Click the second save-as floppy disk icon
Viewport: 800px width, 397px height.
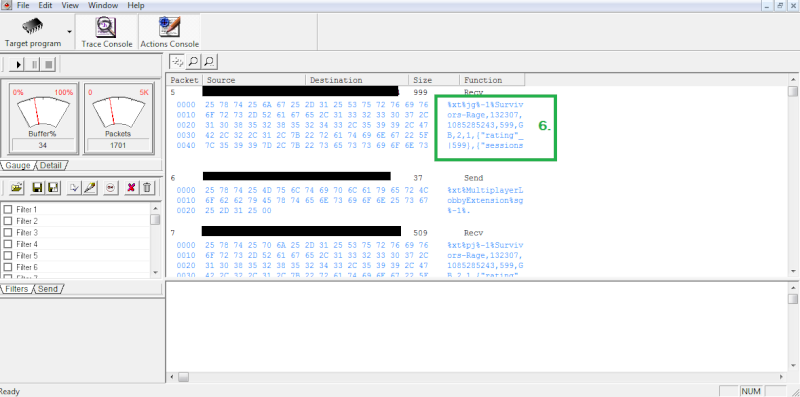(53, 188)
